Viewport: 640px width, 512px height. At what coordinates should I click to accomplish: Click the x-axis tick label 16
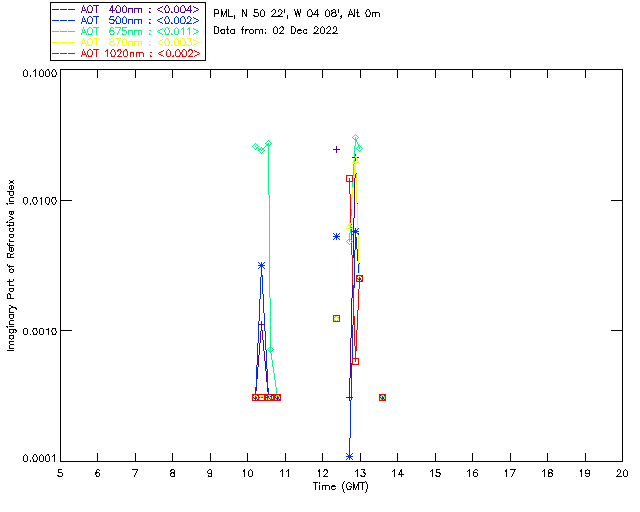point(473,473)
